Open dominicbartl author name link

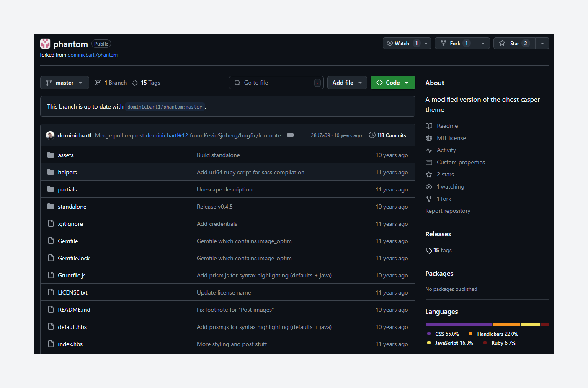[75, 135]
